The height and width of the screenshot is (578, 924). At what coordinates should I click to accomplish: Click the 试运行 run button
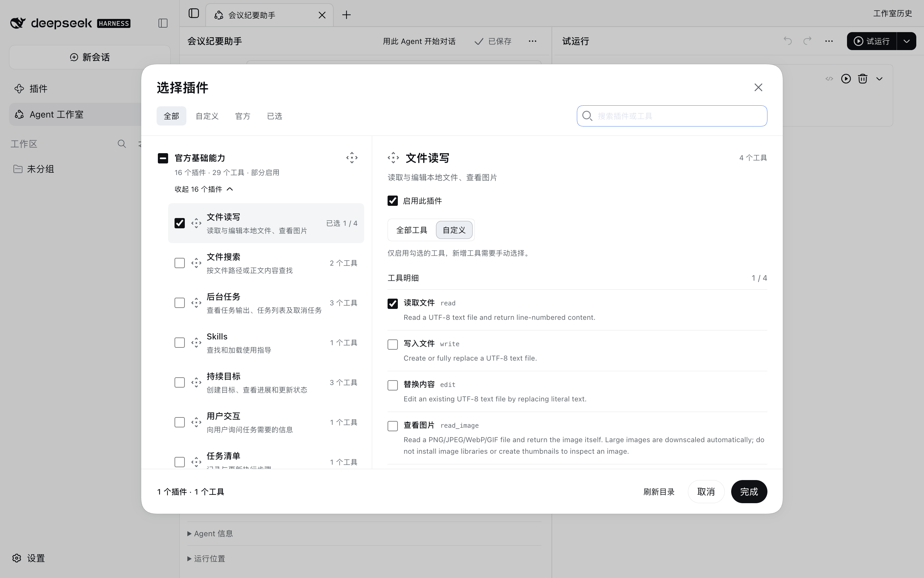point(872,41)
